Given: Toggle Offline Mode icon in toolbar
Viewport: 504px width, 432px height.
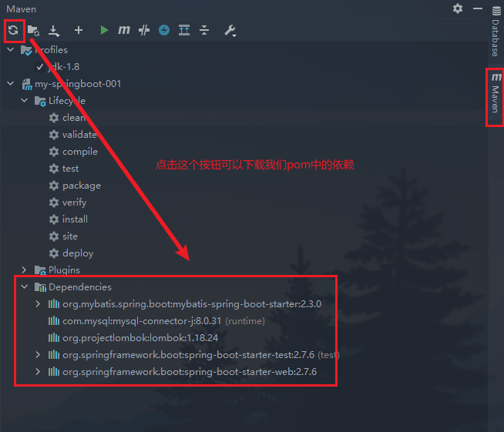Looking at the screenshot, I should tap(144, 30).
